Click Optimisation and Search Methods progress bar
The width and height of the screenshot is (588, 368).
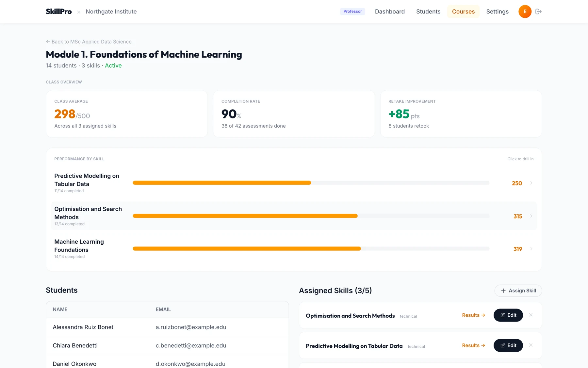click(311, 216)
